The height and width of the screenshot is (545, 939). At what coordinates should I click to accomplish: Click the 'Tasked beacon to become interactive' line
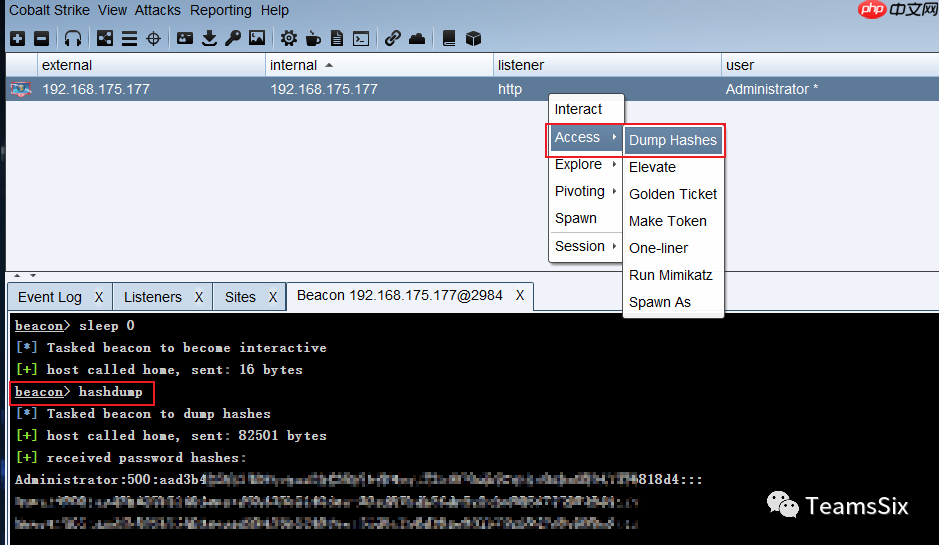coord(187,348)
